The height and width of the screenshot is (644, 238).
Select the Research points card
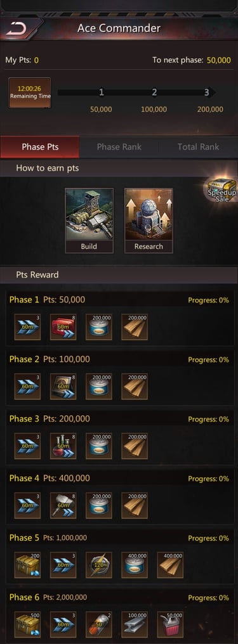[149, 221]
